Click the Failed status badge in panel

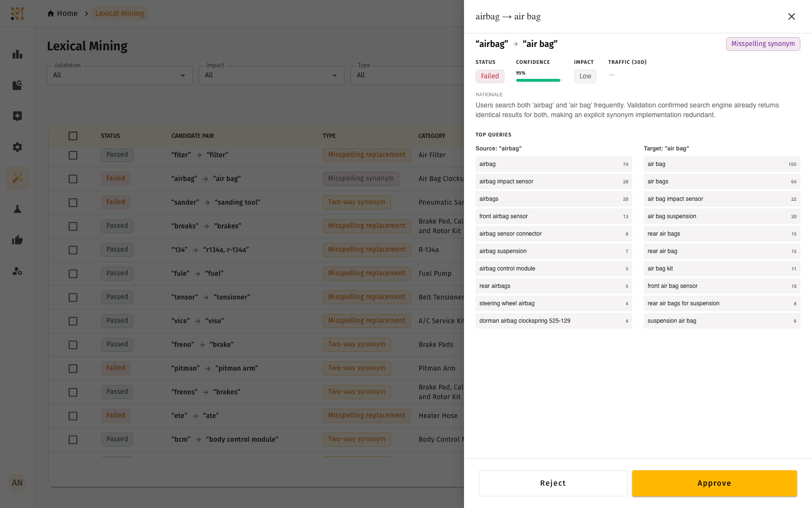(490, 76)
